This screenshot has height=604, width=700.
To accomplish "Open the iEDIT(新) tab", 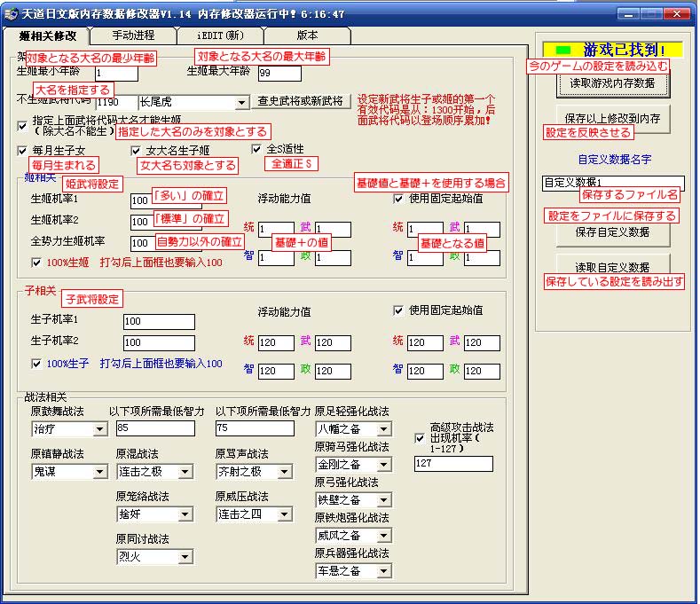I will coord(220,35).
